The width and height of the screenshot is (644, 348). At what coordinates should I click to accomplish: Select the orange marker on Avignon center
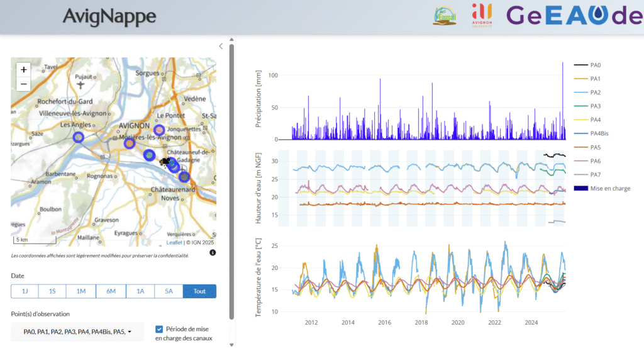click(x=129, y=143)
